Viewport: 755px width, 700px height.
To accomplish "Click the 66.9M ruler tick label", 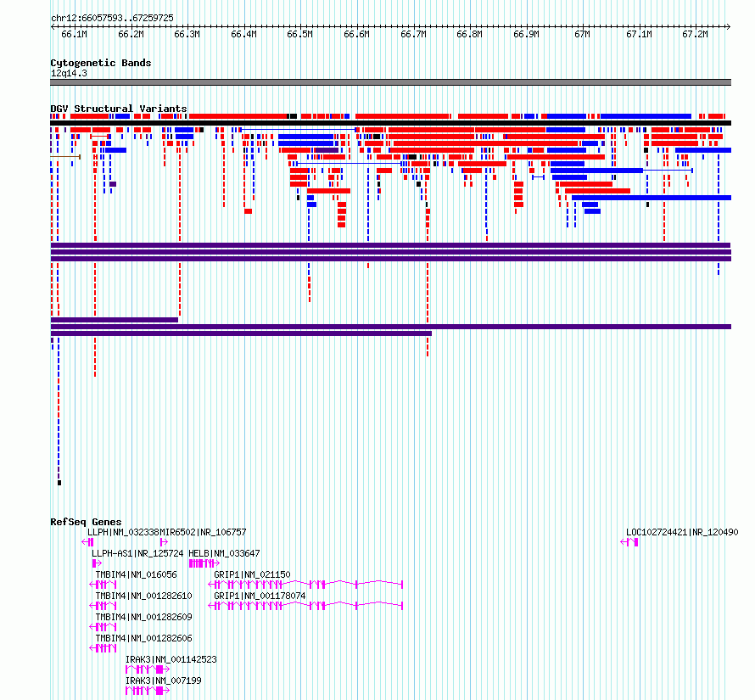I will coord(526,34).
